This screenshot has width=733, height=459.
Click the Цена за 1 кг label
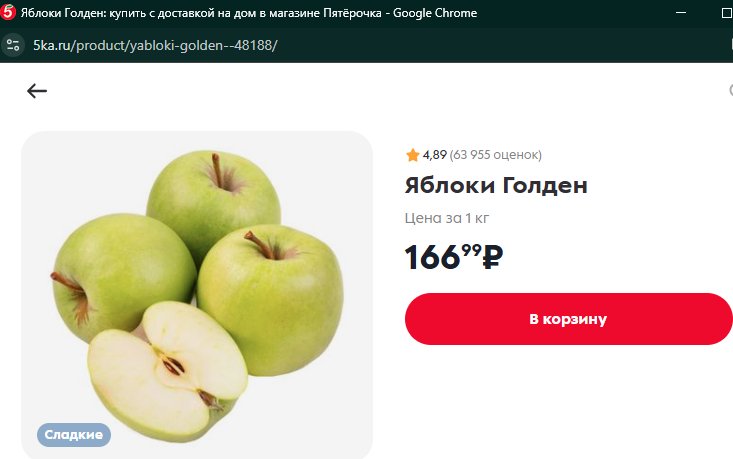(447, 218)
